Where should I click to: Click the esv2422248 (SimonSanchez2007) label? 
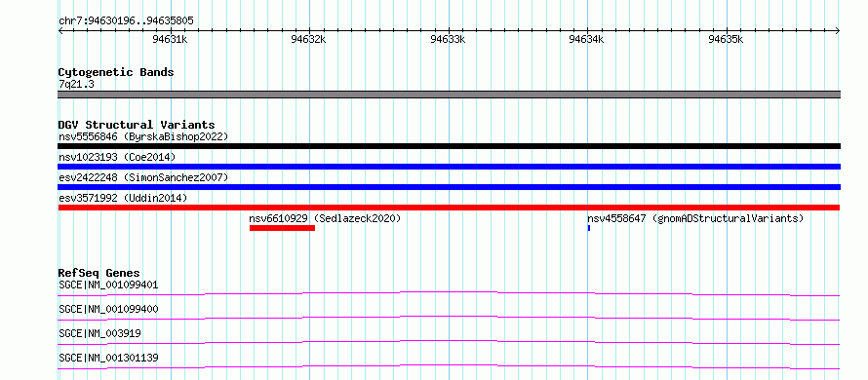point(143,177)
